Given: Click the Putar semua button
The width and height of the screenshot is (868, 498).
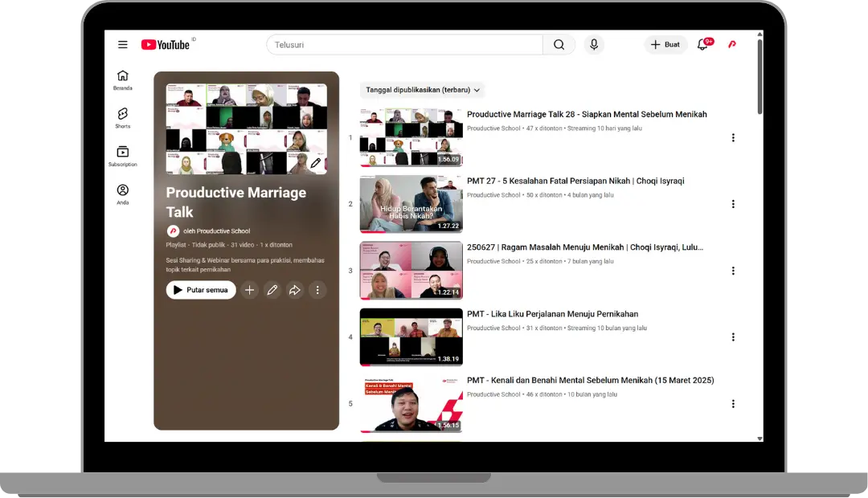Looking at the screenshot, I should pyautogui.click(x=201, y=290).
